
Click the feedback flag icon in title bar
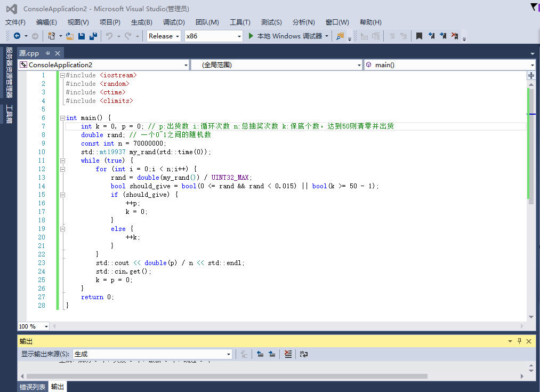534,7
